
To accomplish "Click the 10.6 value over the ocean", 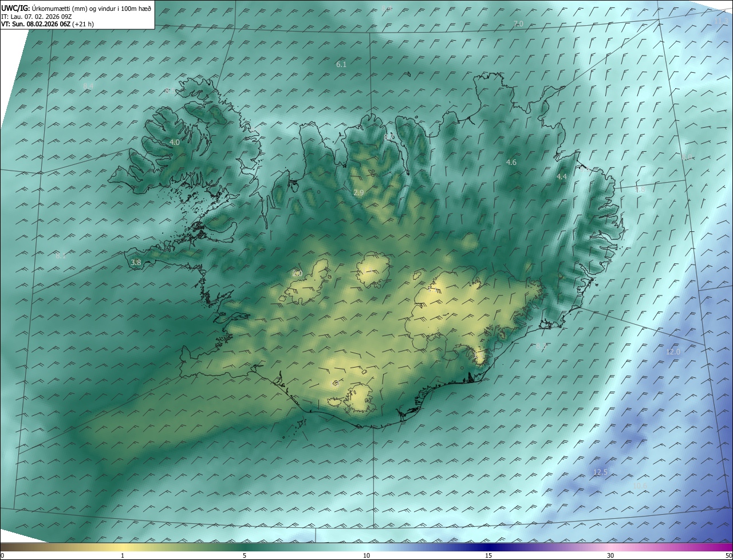I will 640,486.
